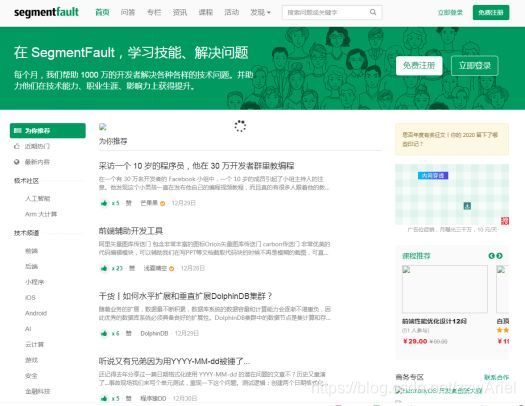Click previous arrow in 课程推荐 panel
The height and width of the screenshot is (406, 525).
492,256
